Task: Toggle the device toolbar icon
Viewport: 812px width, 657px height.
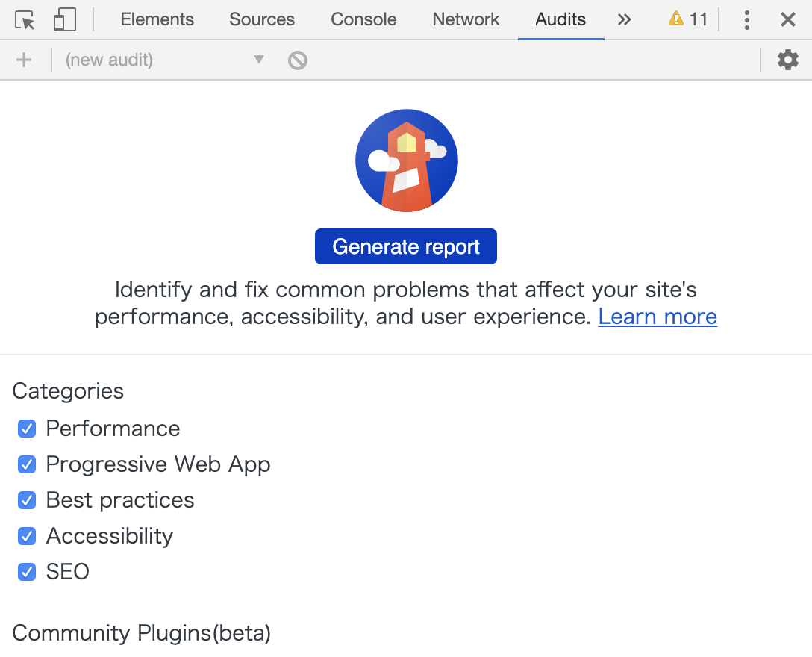Action: (x=65, y=20)
